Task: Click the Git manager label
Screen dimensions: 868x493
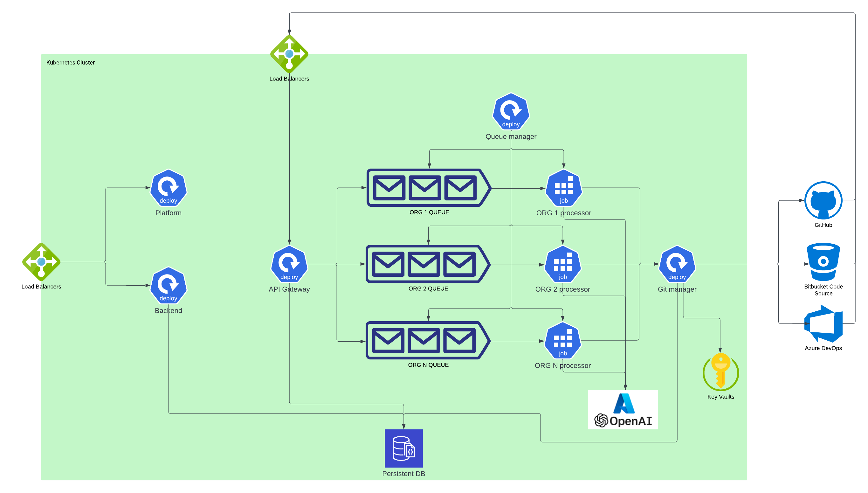Action: (677, 289)
